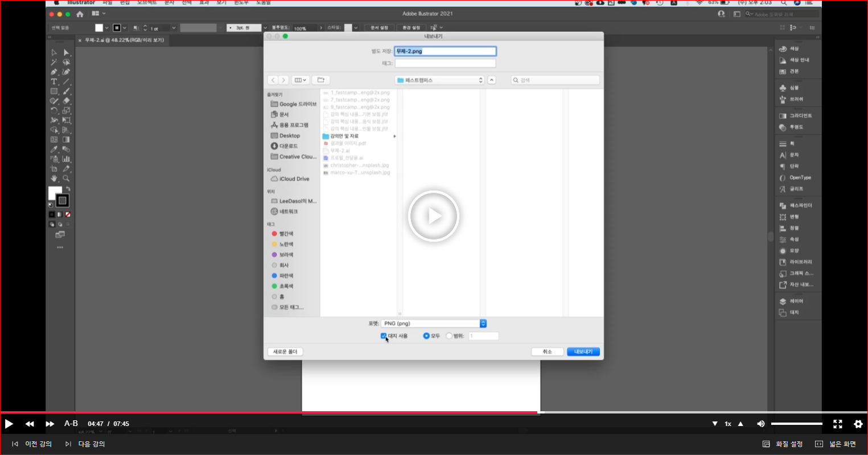The image size is (868, 455).
Task: Swap fill and stroke colors
Action: point(68,188)
